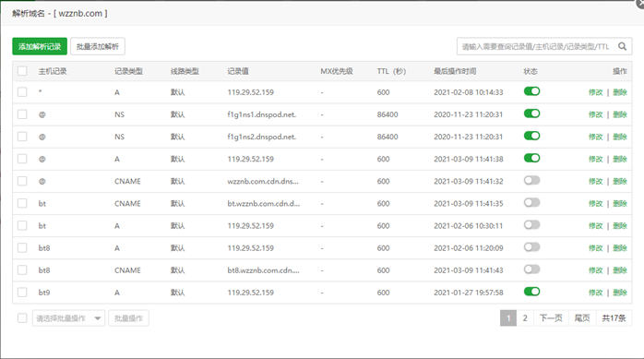Click record value wzznb.com.cdn.dns...

263,181
